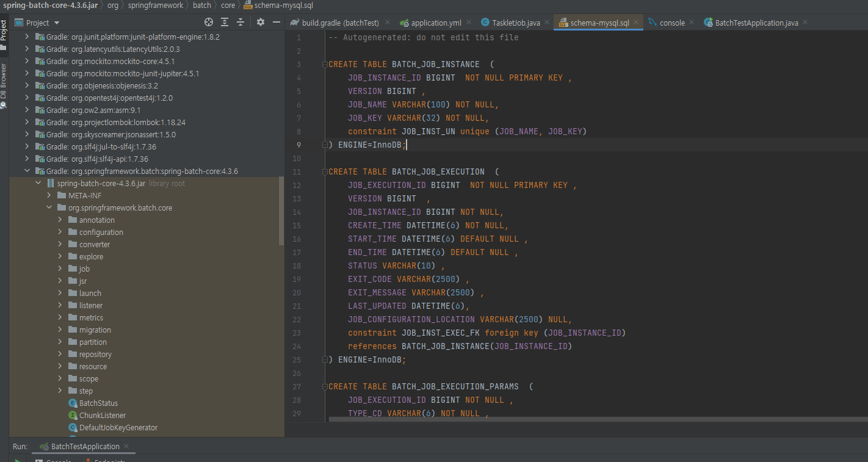Expand the configuration package
The height and width of the screenshot is (462, 868).
click(60, 232)
